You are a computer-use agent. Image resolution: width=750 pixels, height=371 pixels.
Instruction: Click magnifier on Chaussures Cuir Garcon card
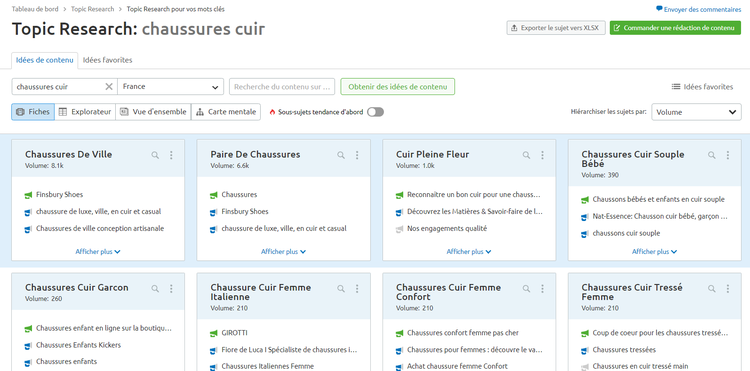pos(155,288)
